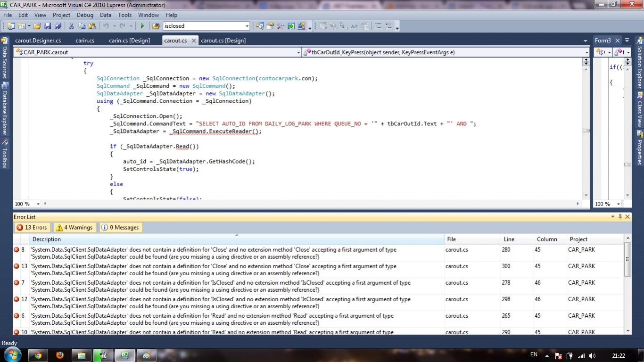Open the Tools menu

point(125,15)
